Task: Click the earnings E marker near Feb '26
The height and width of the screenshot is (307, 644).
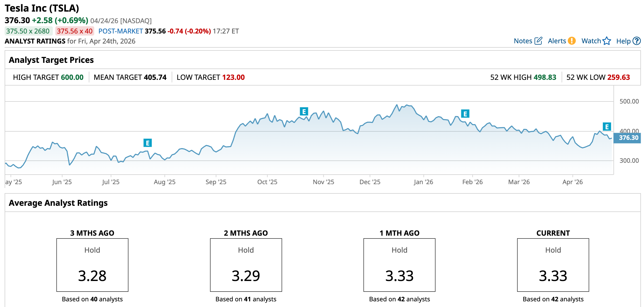Action: click(x=465, y=114)
